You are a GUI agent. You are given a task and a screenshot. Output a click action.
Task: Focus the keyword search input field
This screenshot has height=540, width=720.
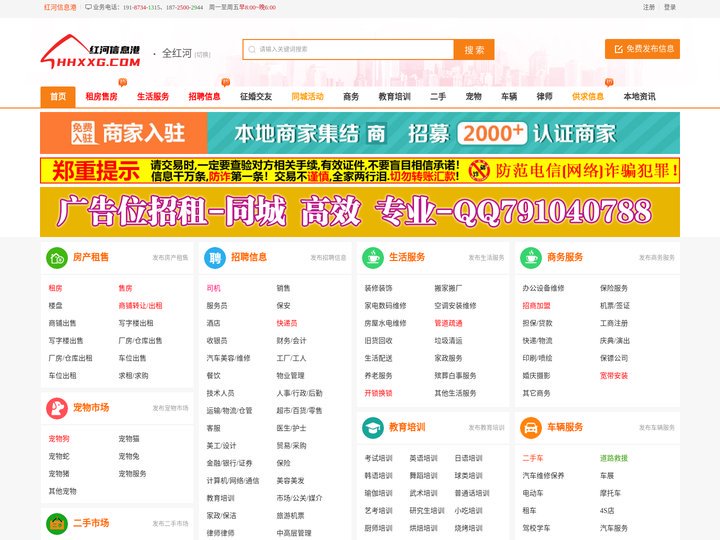(x=349, y=50)
